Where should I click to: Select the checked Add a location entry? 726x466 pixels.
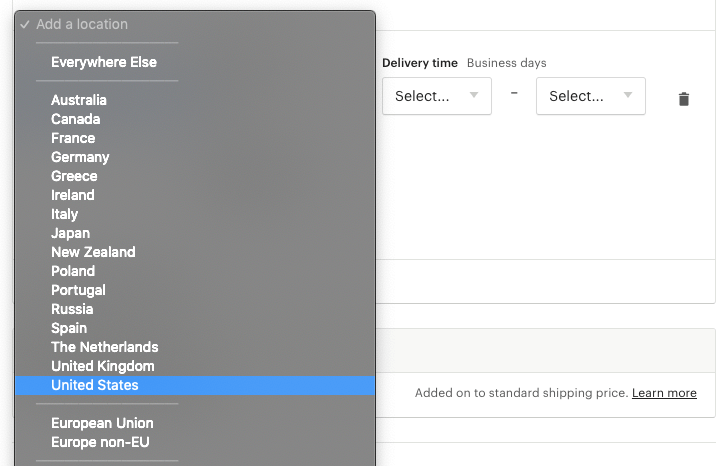[195, 24]
